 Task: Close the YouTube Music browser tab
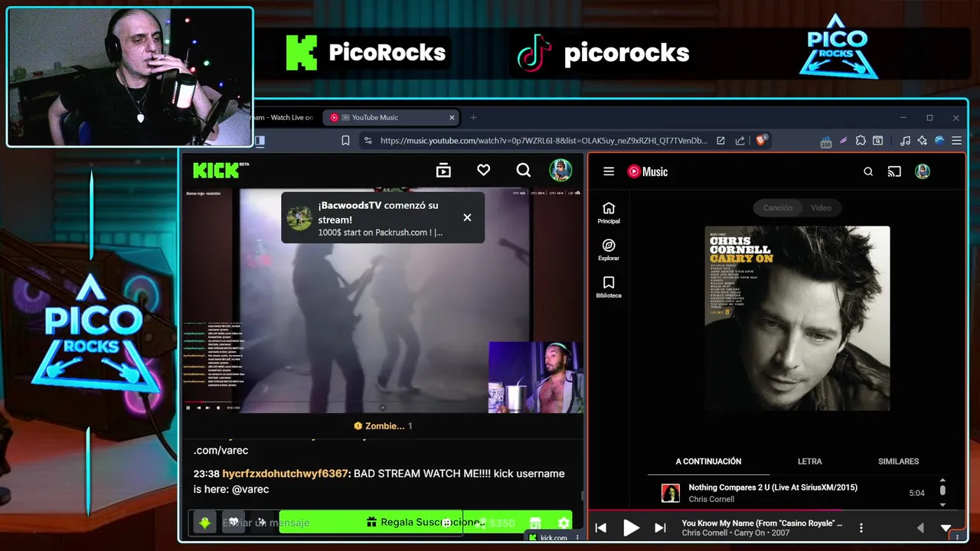[452, 117]
